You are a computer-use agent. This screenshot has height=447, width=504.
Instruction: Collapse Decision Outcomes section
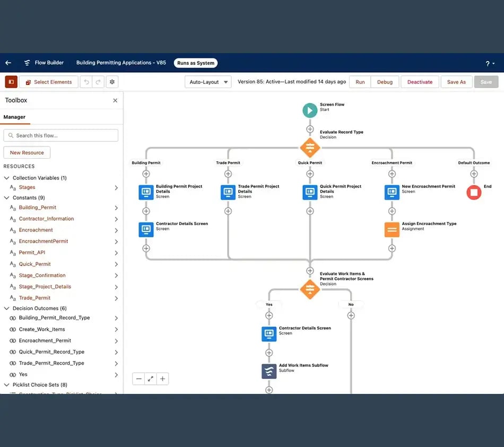click(x=6, y=308)
